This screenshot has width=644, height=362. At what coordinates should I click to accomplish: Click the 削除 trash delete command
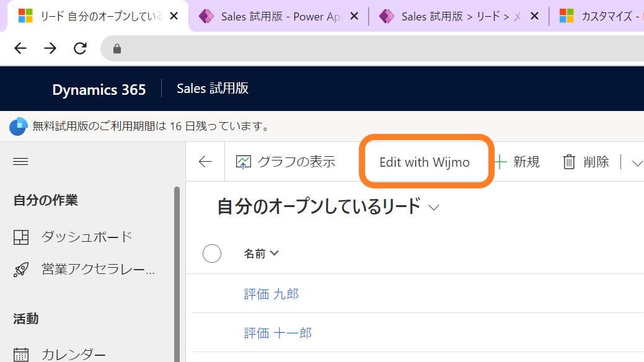point(586,162)
